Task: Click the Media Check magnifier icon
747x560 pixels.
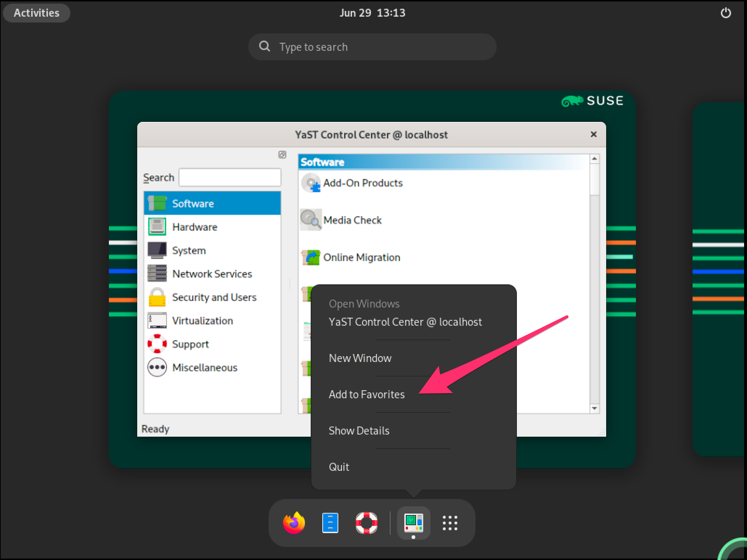Action: (x=311, y=220)
